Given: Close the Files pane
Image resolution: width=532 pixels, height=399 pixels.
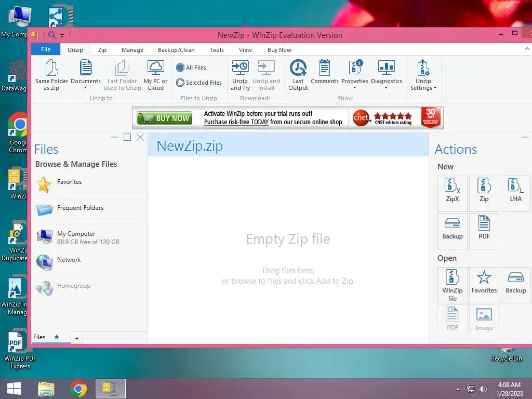Looking at the screenshot, I should click(140, 137).
